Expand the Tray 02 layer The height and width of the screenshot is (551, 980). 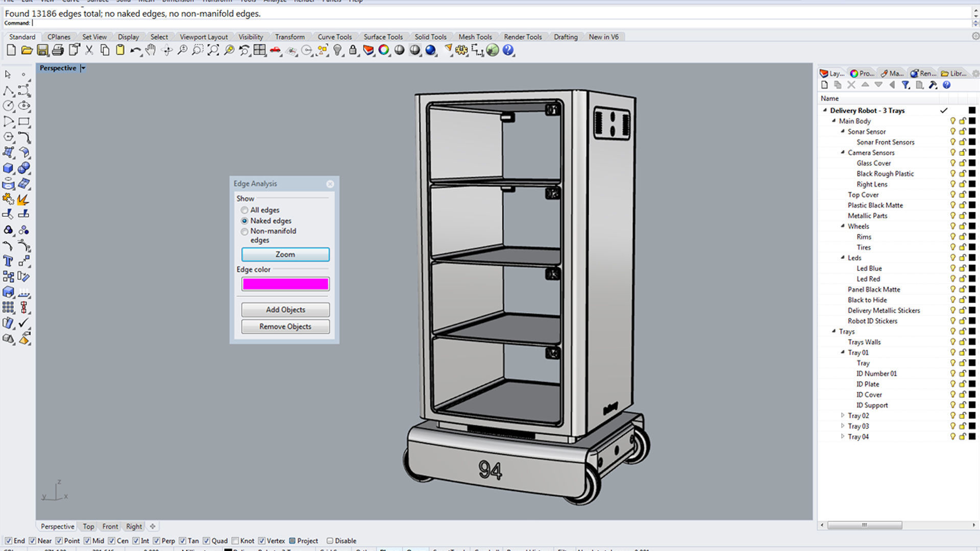point(843,415)
